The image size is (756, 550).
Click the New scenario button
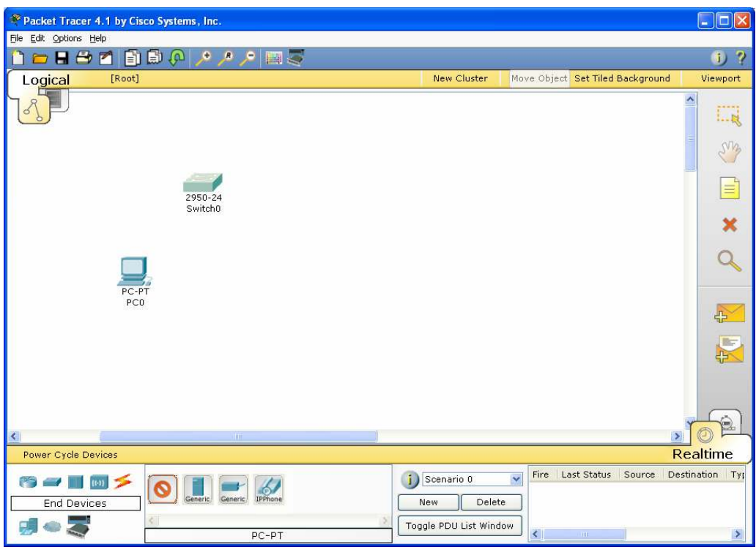coord(428,503)
